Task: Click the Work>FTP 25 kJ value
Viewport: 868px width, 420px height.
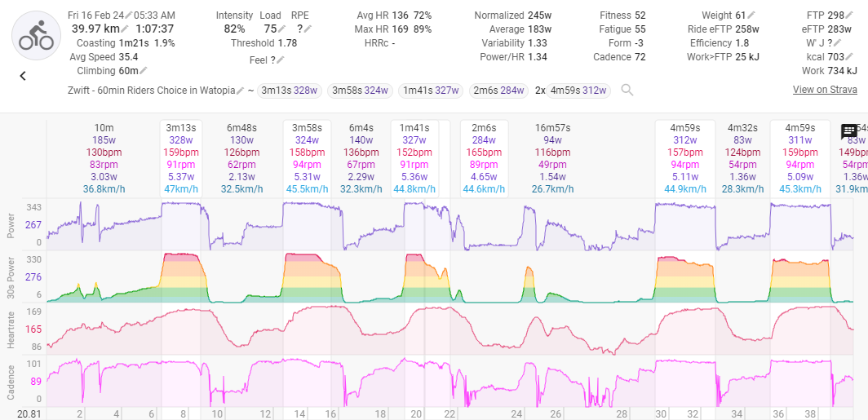Action: [748, 56]
